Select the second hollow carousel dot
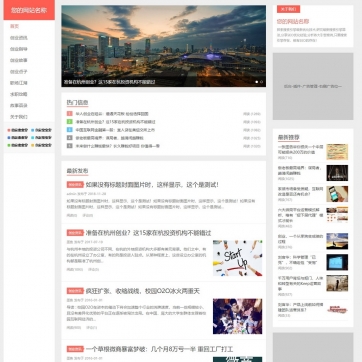Image resolution: width=362 pixels, height=362 pixels. tap(261, 82)
